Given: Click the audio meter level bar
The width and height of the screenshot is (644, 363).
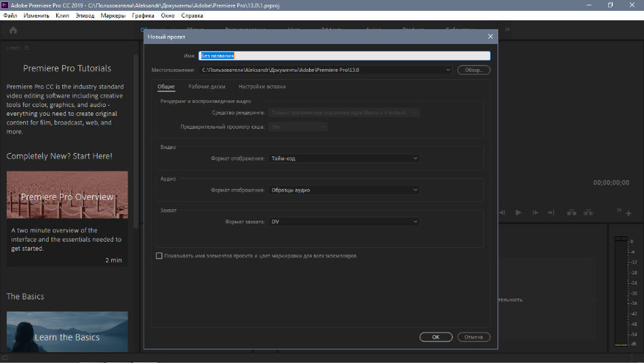Looking at the screenshot, I should [620, 291].
